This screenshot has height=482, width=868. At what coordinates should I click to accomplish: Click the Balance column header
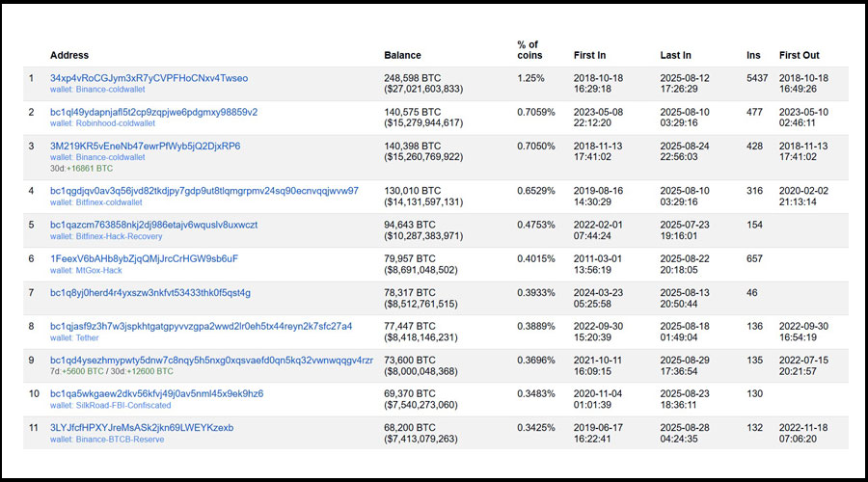point(402,56)
